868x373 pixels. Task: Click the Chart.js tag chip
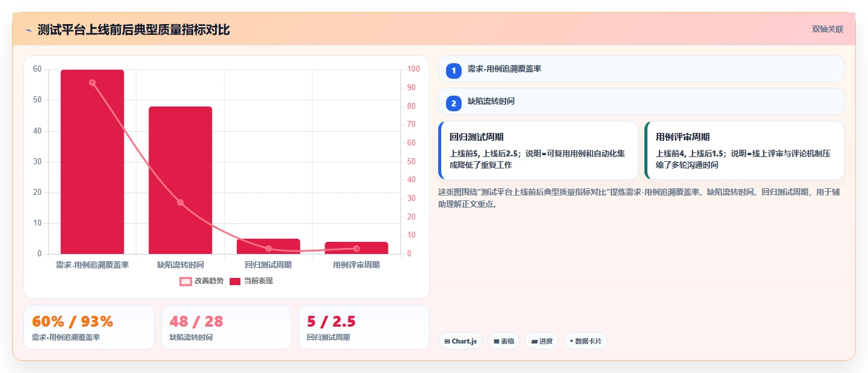460,341
